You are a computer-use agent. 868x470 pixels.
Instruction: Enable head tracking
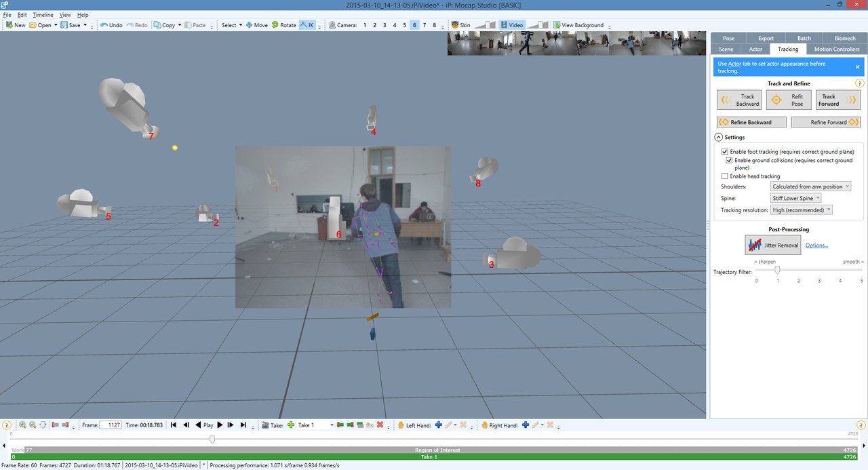[725, 176]
